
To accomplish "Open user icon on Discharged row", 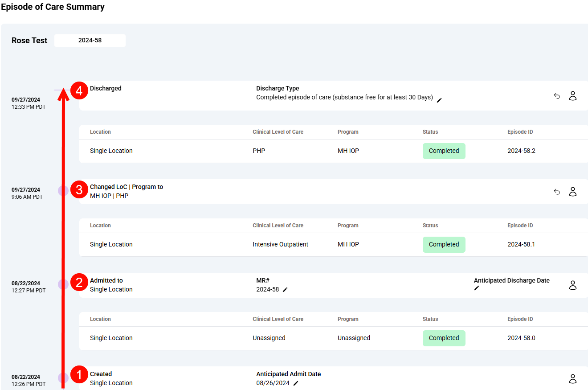I will tap(573, 96).
